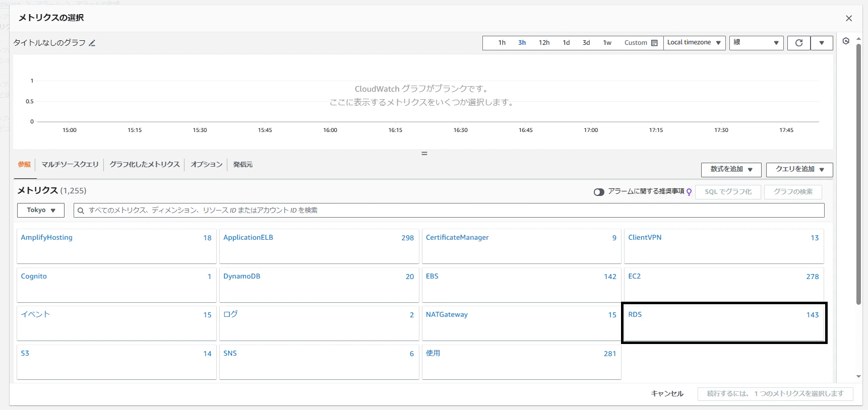This screenshot has width=868, height=410.
Task: Open the Local timezone dropdown
Action: (x=694, y=43)
